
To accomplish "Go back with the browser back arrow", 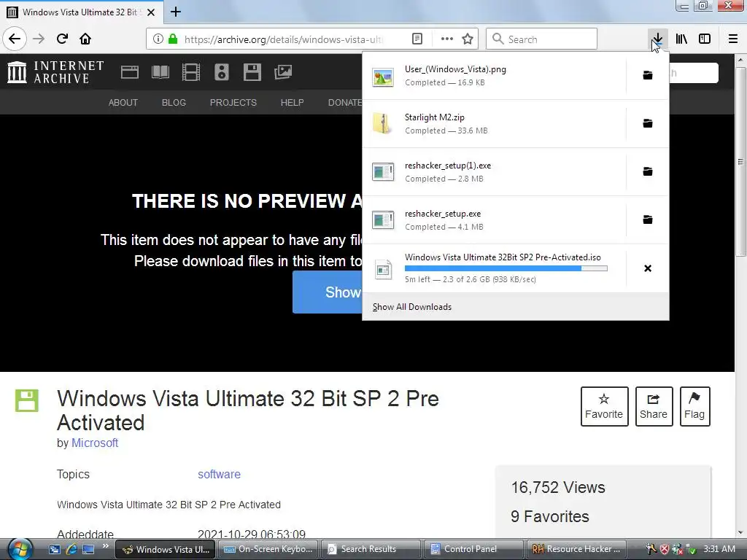I will coord(15,39).
